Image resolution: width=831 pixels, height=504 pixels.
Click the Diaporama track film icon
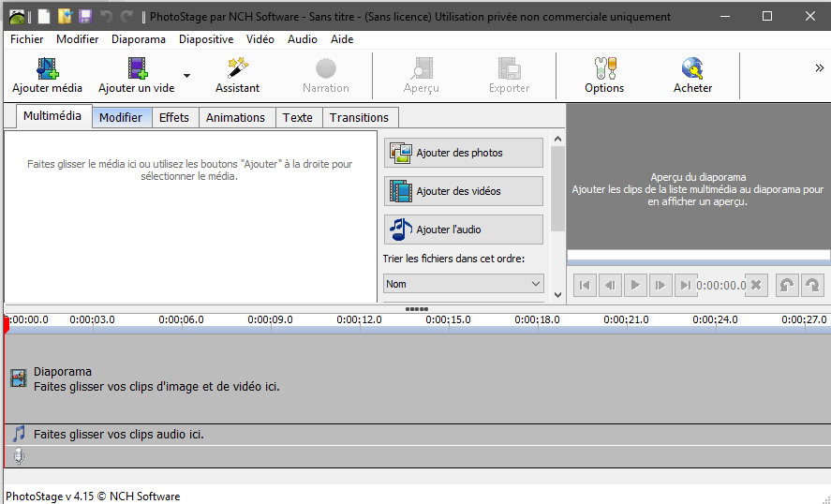click(x=19, y=378)
